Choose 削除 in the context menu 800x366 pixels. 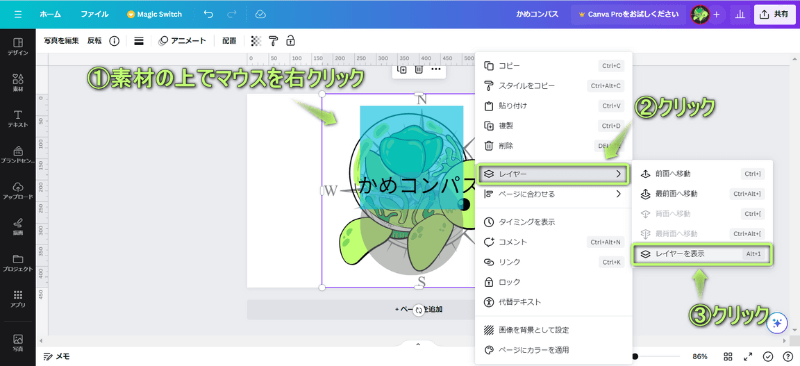point(554,145)
